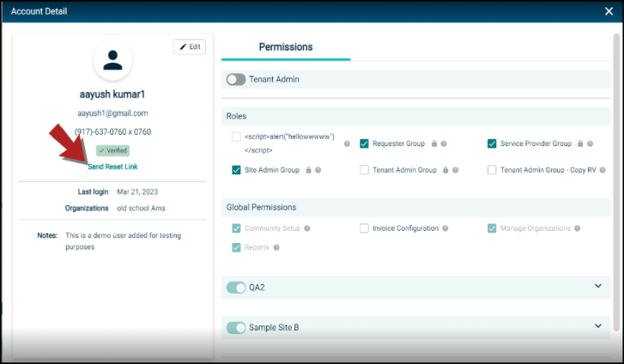
Task: Check the Invoice Configuration checkbox
Action: 364,228
